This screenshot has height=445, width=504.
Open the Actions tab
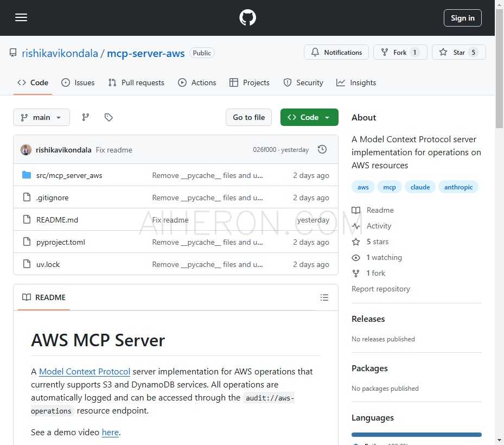[x=197, y=82]
